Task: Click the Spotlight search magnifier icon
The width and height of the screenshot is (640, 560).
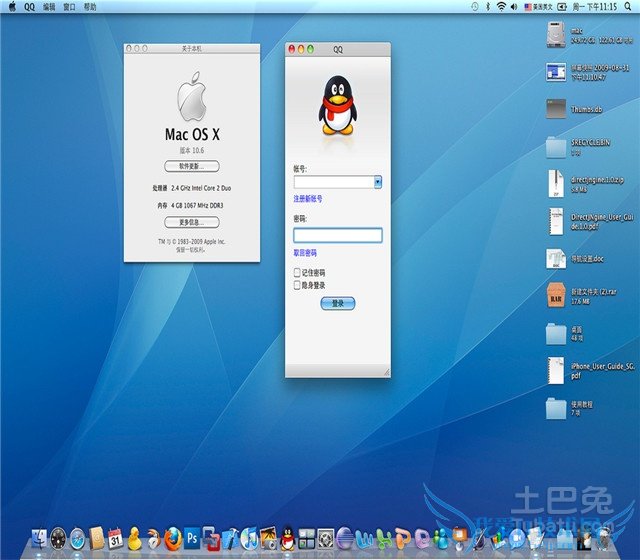Action: tap(629, 6)
